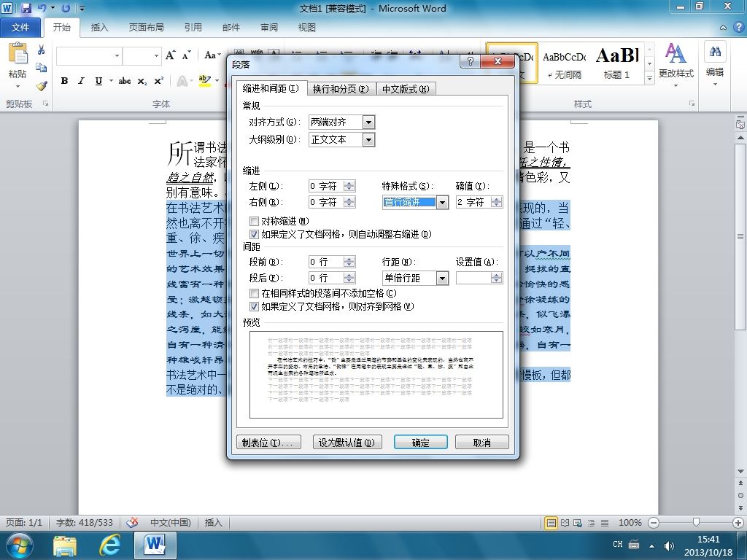This screenshot has width=747, height=560.
Task: Toggle 对齐到网格 checkbox
Action: pos(254,307)
